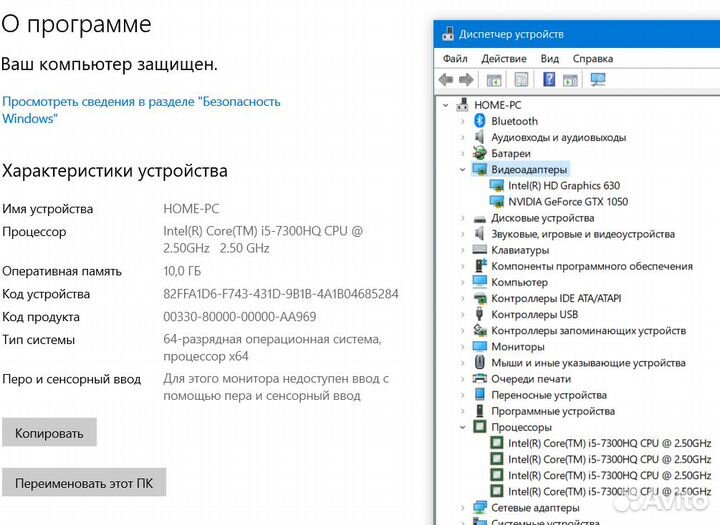Click the Intel(R) HD Graphics 630 adapter icon

click(496, 186)
